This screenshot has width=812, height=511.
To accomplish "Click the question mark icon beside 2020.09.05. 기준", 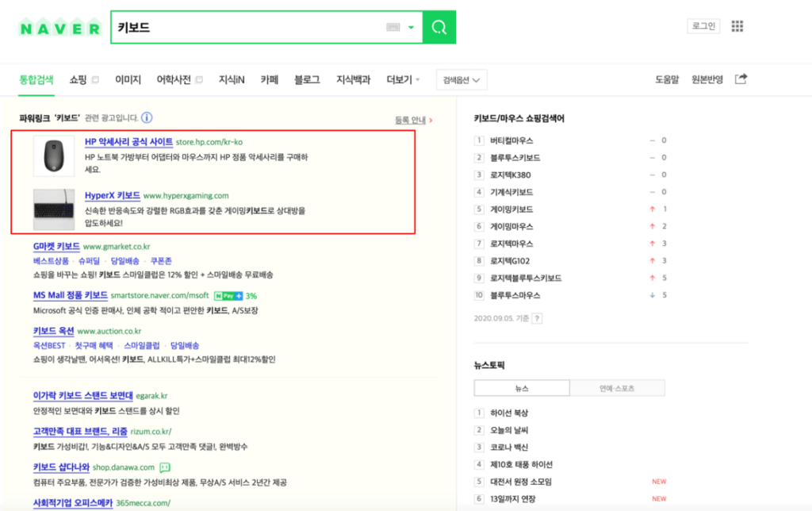I will [x=537, y=318].
